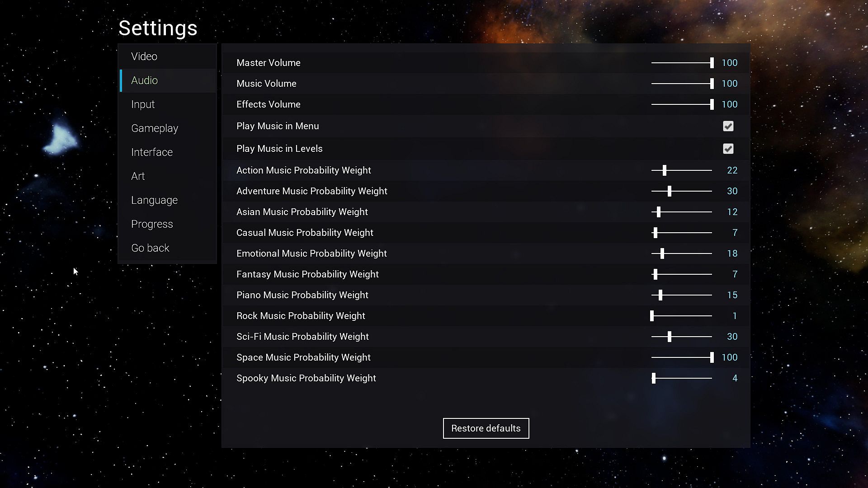Click the Master Volume slider track
The image size is (868, 488).
point(681,63)
